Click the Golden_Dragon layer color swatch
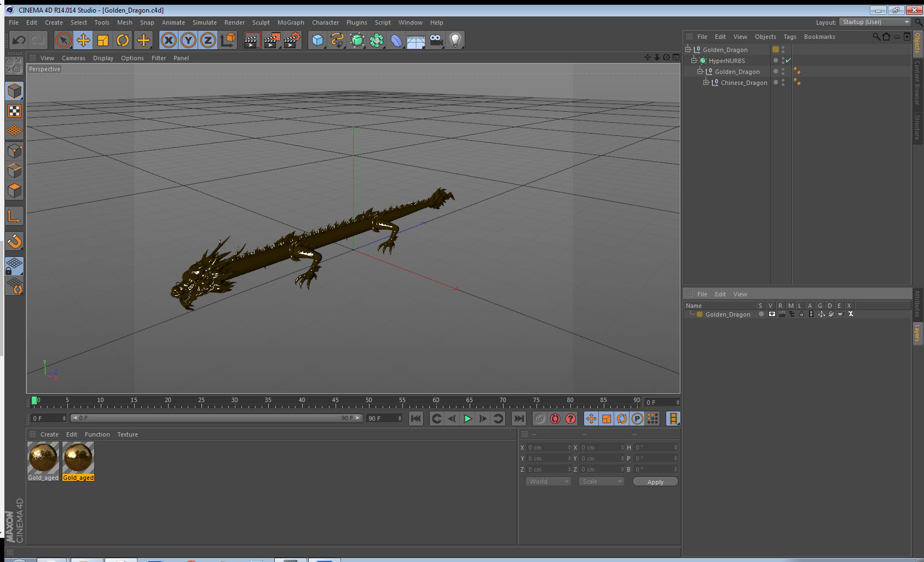 click(700, 314)
